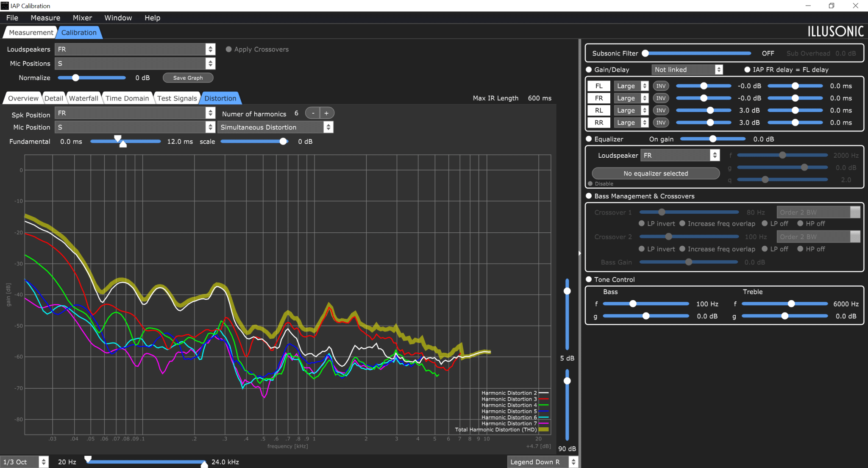Image resolution: width=868 pixels, height=468 pixels.
Task: Click the INV button for FL speaker
Action: (661, 86)
